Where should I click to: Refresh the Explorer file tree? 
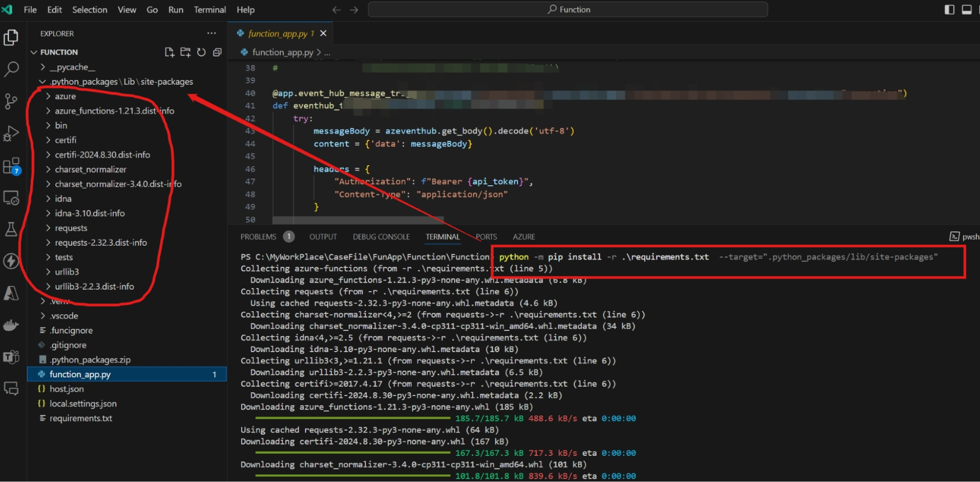coord(201,52)
